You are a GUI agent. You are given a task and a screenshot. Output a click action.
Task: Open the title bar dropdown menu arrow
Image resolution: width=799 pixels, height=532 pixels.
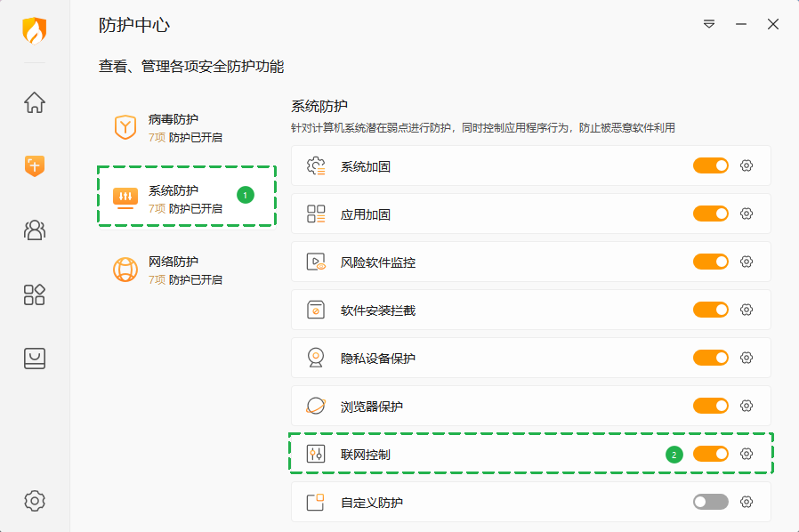(709, 24)
